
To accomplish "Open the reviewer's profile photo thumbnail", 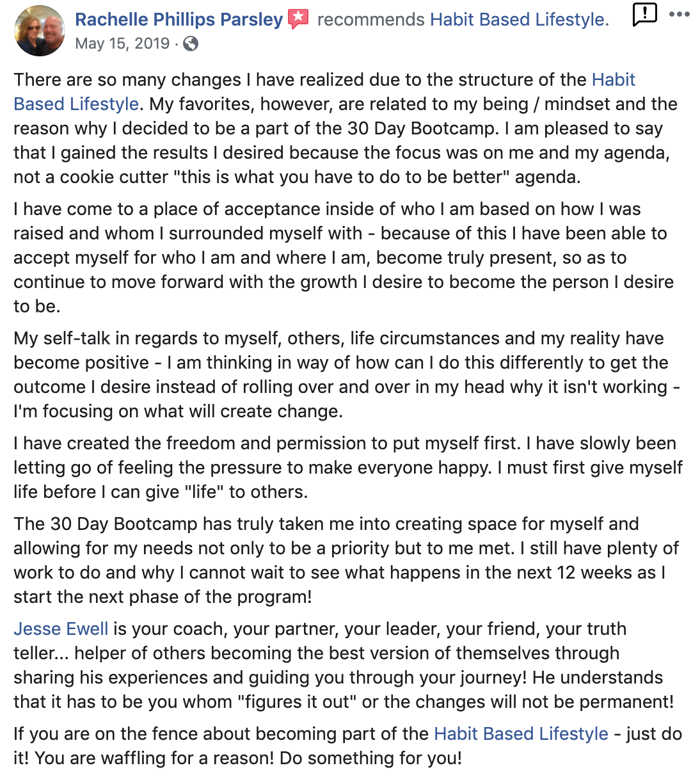I will [39, 31].
